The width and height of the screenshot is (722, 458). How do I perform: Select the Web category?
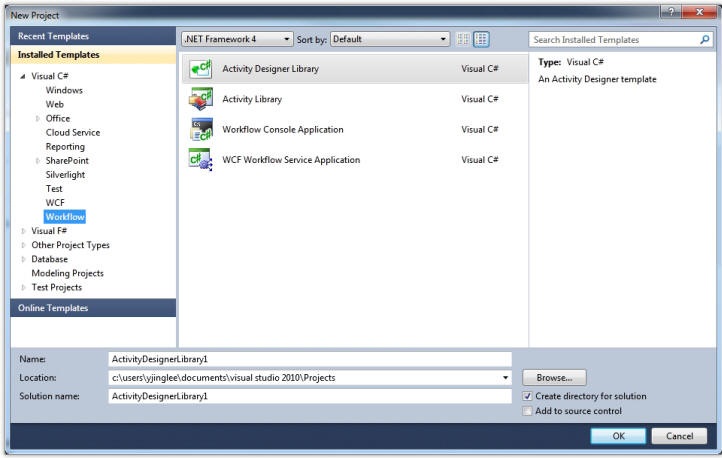54,104
